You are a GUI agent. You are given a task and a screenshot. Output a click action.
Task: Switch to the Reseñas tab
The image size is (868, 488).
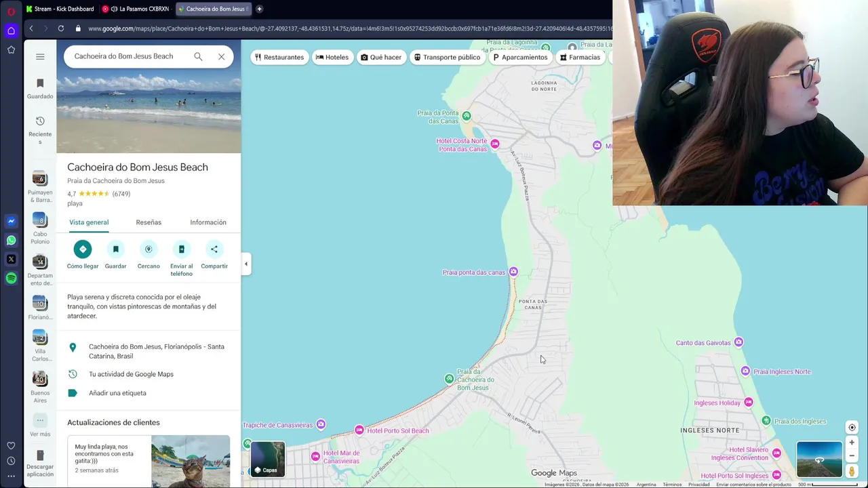[x=149, y=222]
